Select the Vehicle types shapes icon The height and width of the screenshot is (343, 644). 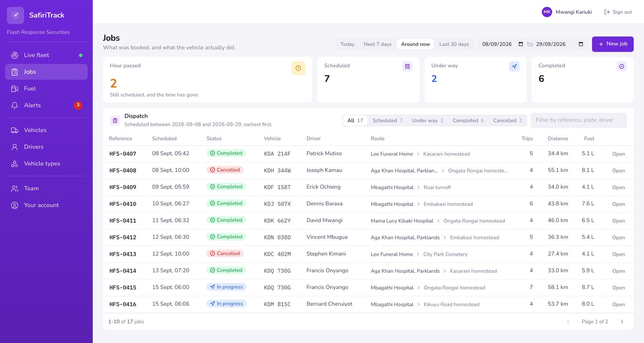[x=14, y=164]
